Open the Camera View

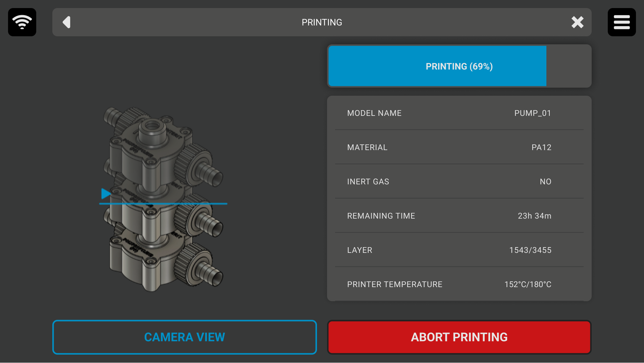pos(184,337)
